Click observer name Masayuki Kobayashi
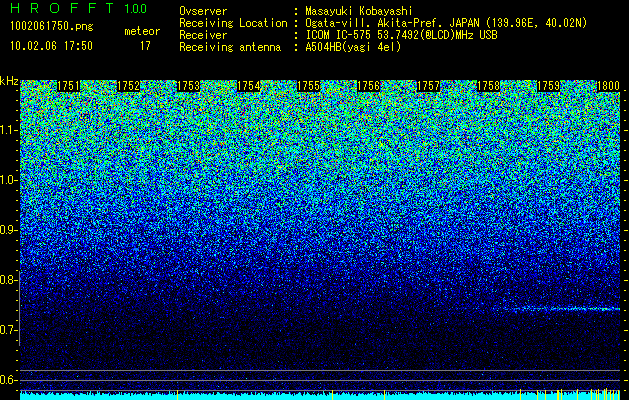This screenshot has height=400, width=629. pyautogui.click(x=359, y=11)
